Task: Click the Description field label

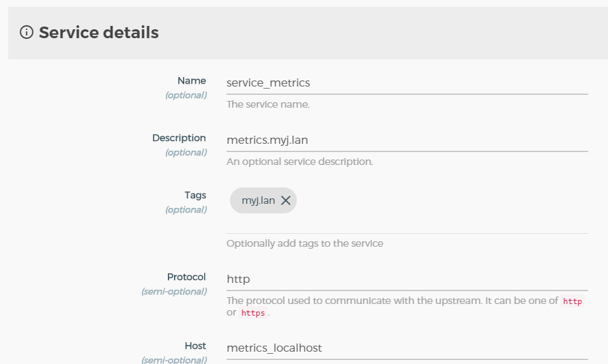Action: (179, 138)
